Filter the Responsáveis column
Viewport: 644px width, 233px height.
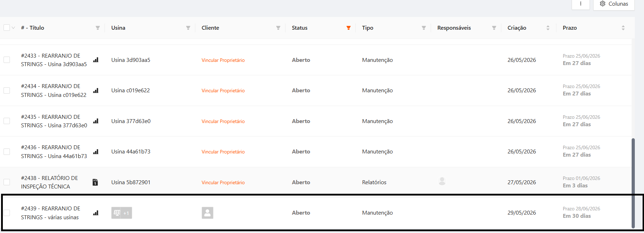coord(494,28)
